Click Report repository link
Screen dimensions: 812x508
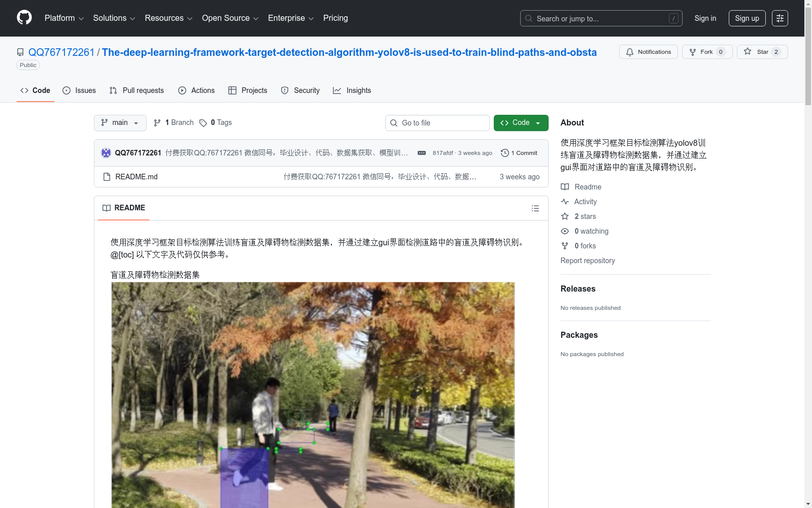tap(588, 261)
